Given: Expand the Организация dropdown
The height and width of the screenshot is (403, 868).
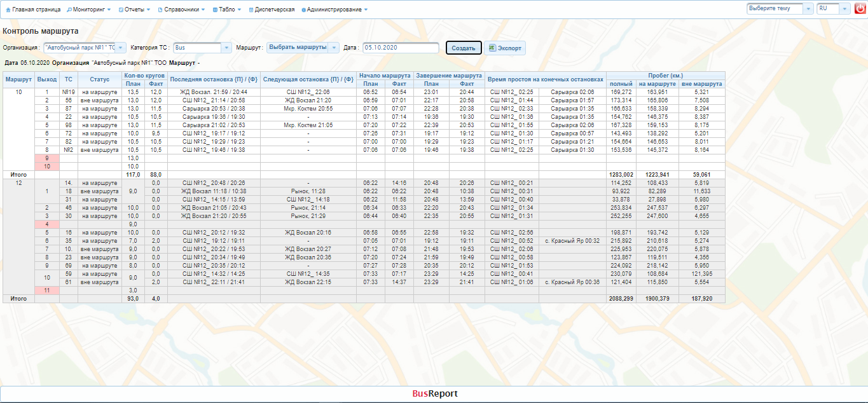Looking at the screenshot, I should [121, 48].
